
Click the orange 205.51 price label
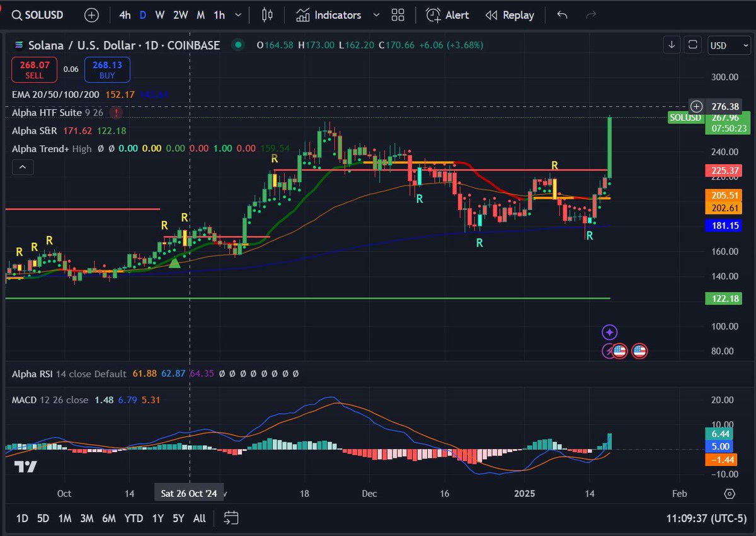point(724,195)
